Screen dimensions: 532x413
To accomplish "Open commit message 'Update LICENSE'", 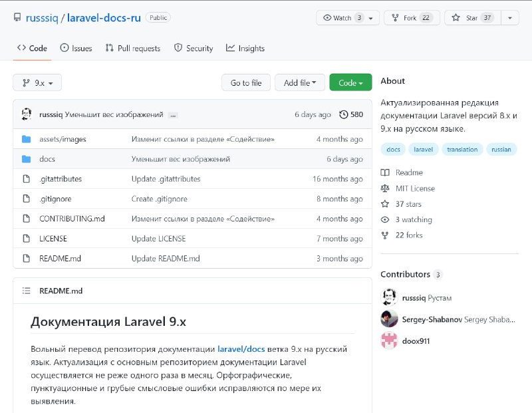I will pos(158,239).
